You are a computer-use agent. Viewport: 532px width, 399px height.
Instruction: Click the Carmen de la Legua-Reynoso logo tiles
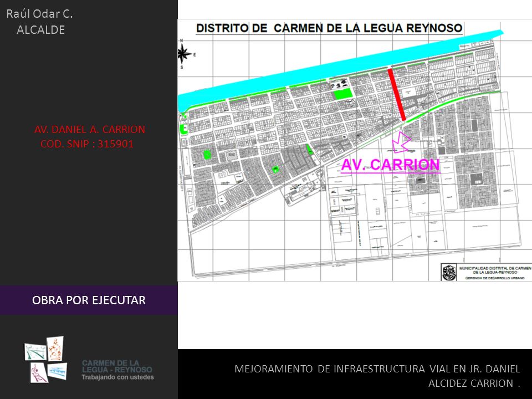[x=46, y=359]
